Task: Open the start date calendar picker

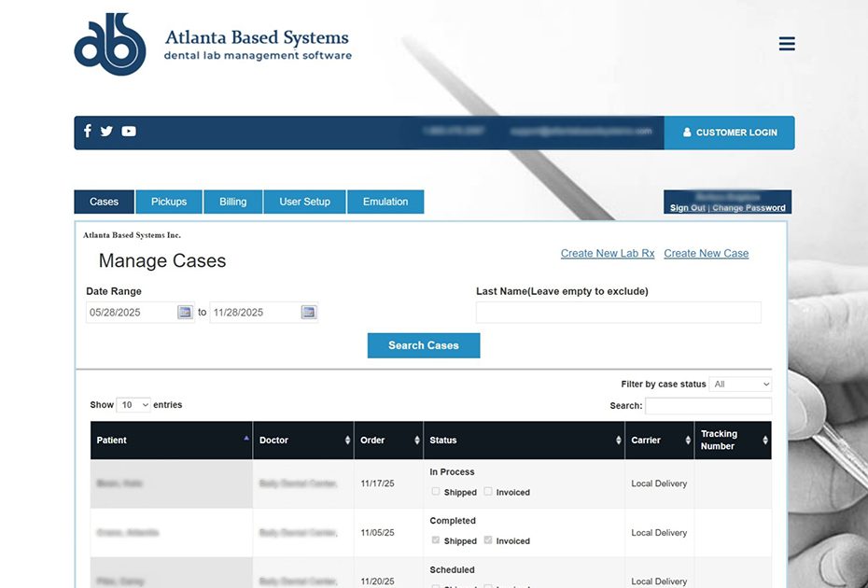Action: [185, 313]
